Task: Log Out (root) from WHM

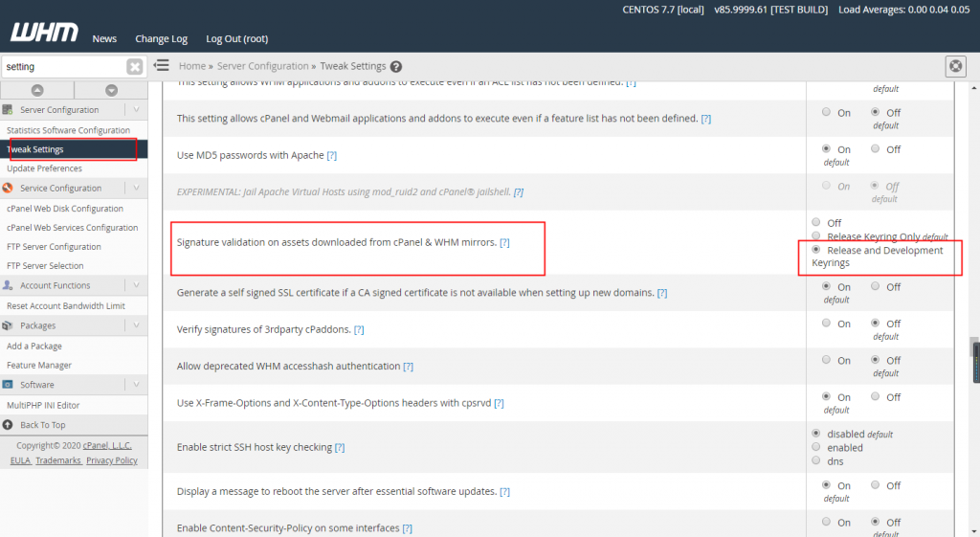Action: [x=237, y=38]
